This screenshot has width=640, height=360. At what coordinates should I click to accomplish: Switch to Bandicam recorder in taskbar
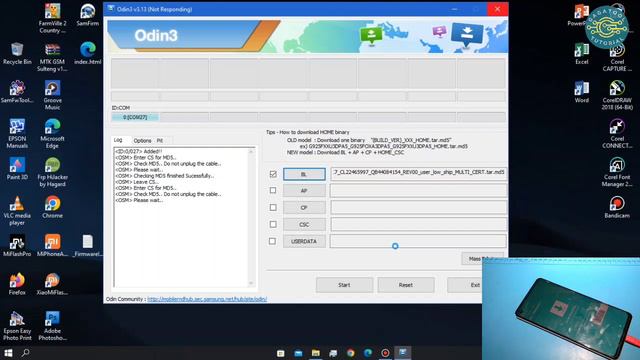tap(385, 353)
